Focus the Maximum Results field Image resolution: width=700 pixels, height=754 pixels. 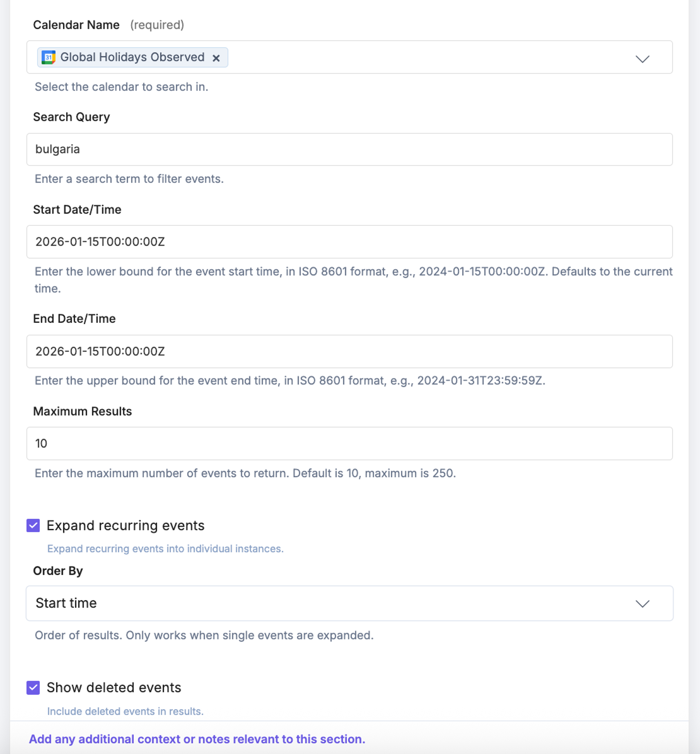(349, 443)
